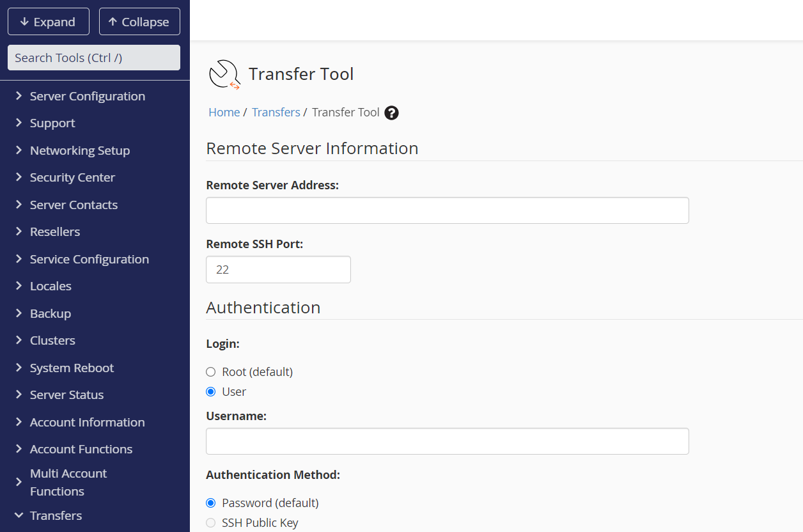Click inside the Remote Server Address field

click(447, 210)
